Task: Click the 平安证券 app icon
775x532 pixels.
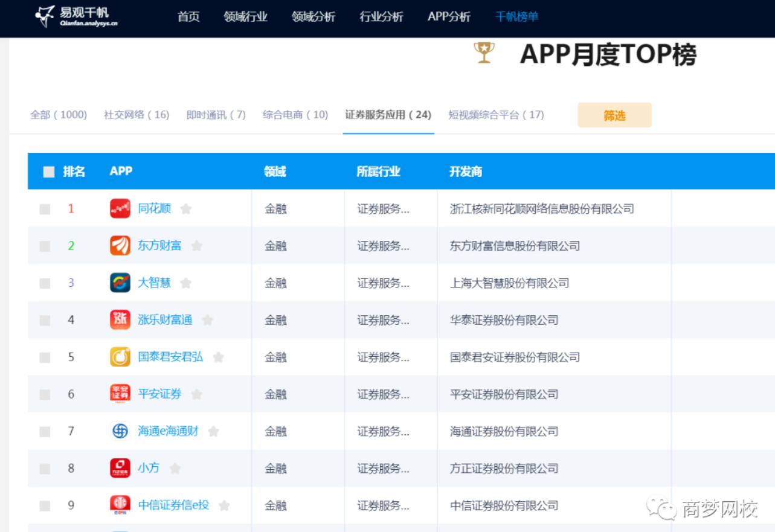Action: click(x=120, y=394)
